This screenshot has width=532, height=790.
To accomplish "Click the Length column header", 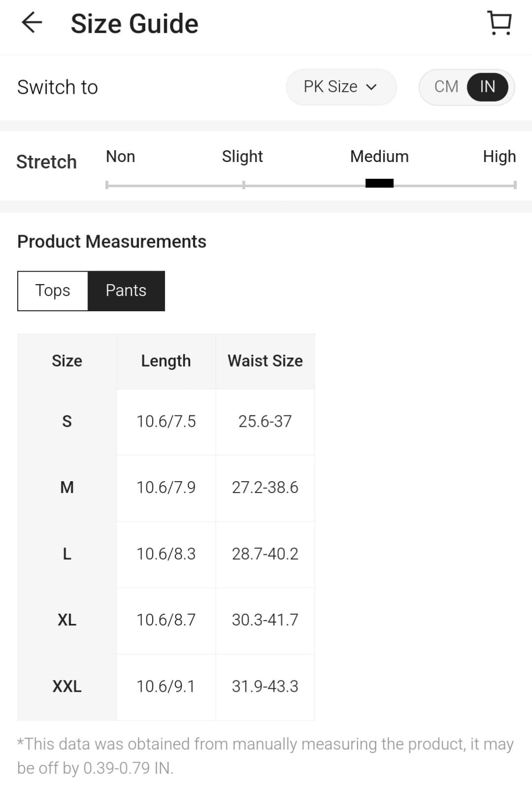I will pos(166,361).
